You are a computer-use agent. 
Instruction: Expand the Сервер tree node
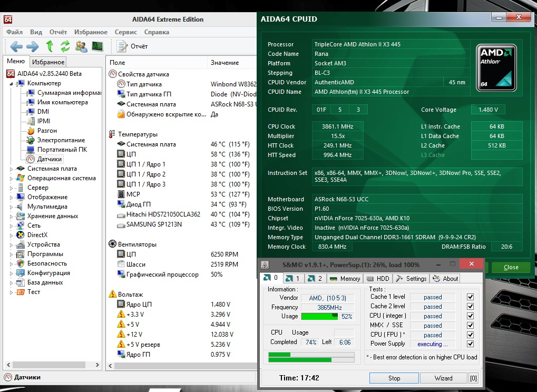pyautogui.click(x=11, y=188)
